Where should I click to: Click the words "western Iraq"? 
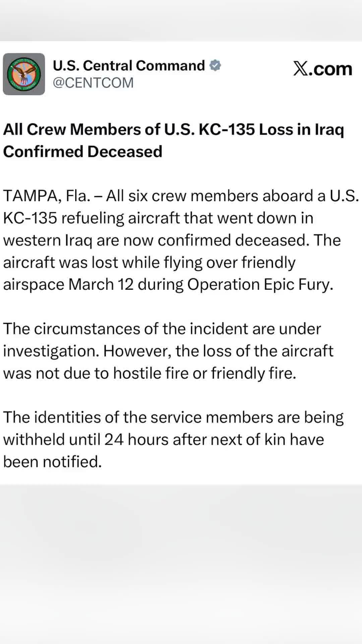click(x=47, y=240)
